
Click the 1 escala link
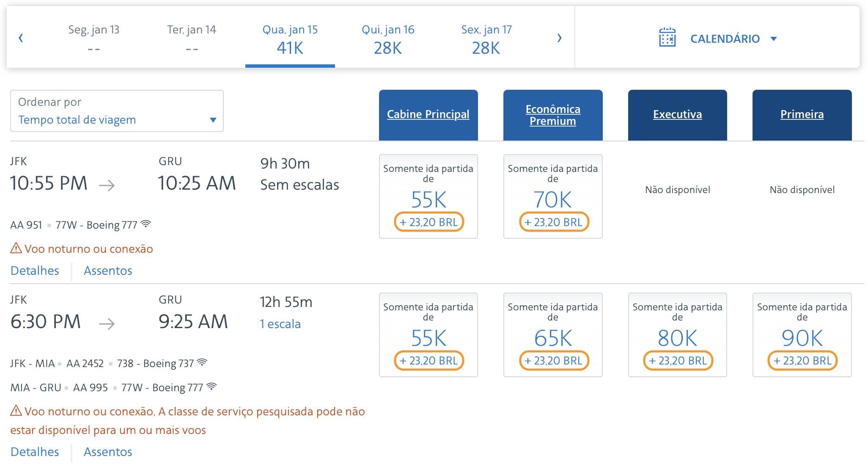(280, 324)
